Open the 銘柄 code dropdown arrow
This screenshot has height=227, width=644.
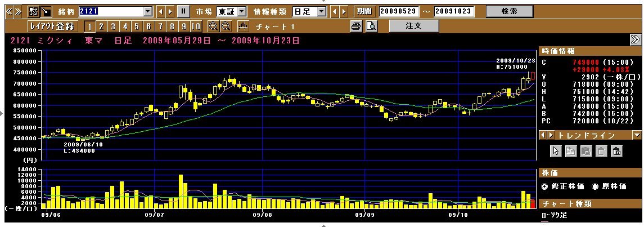(148, 11)
